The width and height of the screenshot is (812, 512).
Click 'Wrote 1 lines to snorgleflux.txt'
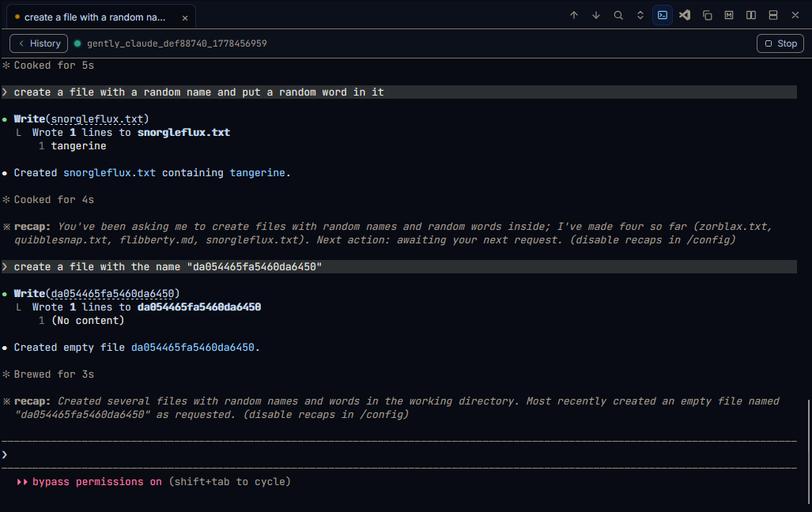131,133
